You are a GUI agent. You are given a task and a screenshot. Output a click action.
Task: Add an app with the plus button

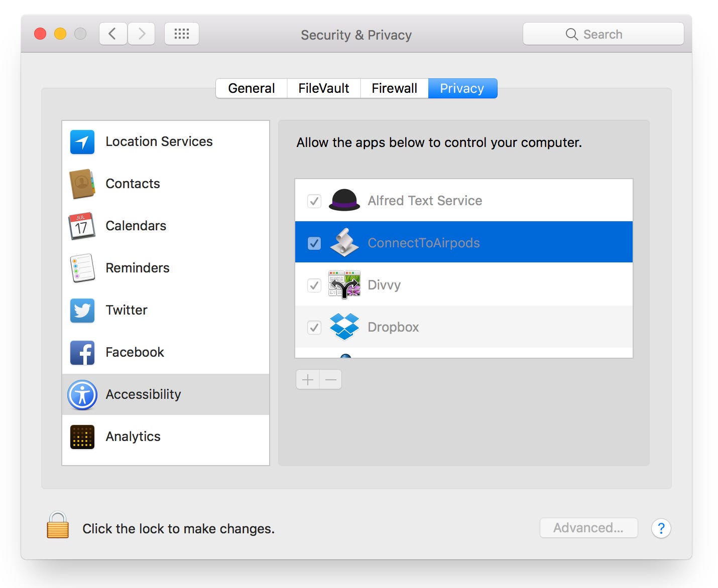[x=308, y=380]
